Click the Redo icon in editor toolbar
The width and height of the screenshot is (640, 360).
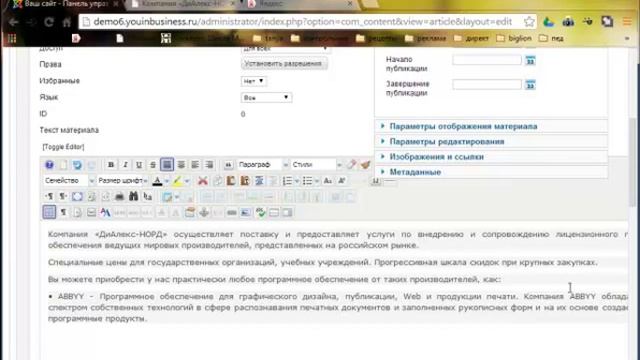91,165
